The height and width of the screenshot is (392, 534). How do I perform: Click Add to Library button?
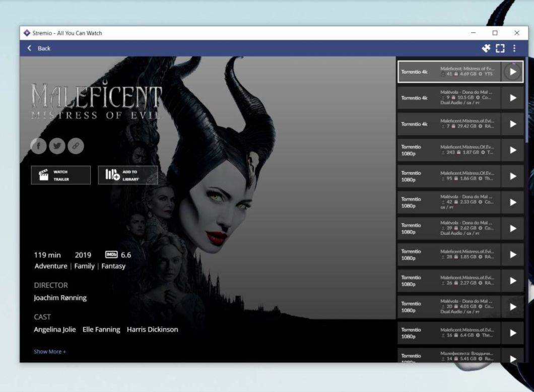(128, 175)
